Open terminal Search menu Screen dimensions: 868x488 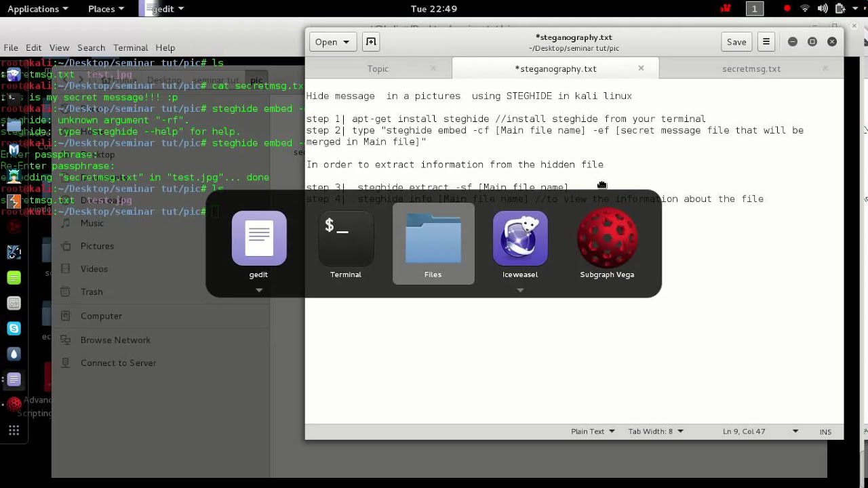(91, 47)
